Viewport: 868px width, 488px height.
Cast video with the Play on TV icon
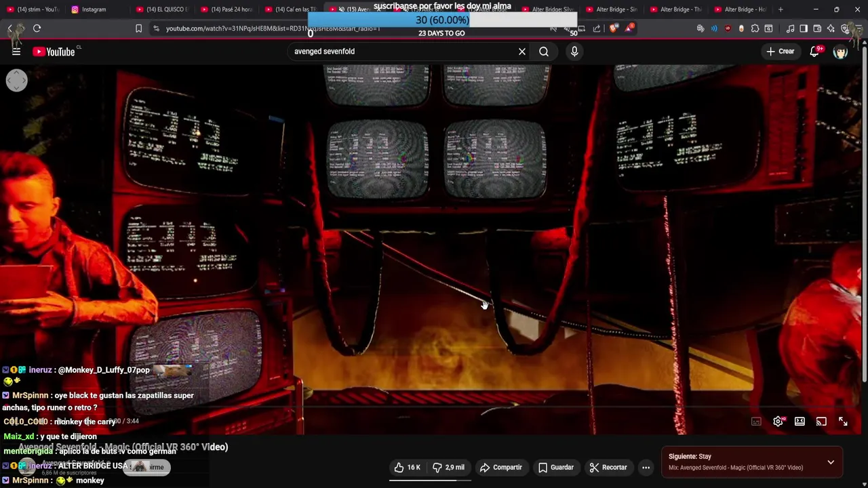pyautogui.click(x=821, y=422)
